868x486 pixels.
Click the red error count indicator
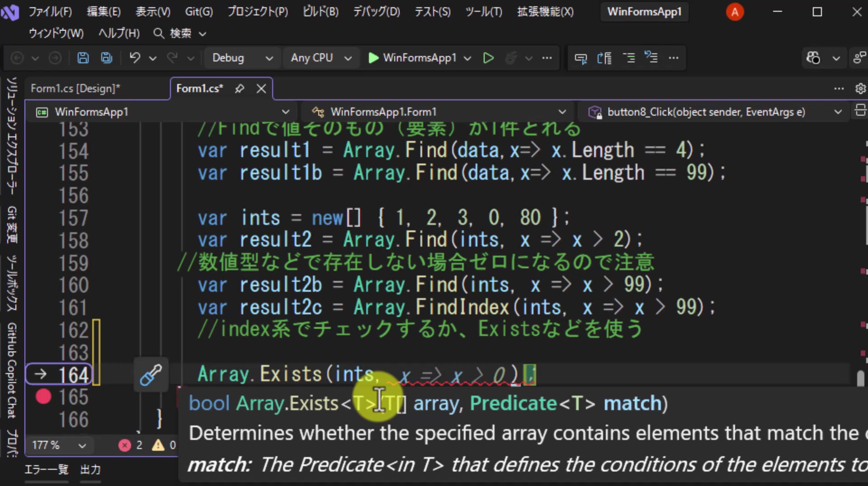click(131, 445)
